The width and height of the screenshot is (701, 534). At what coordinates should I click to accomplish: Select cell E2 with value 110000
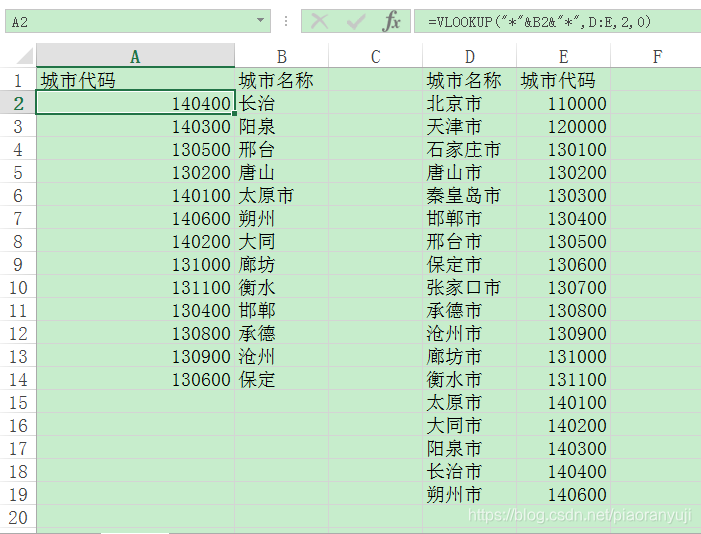[x=563, y=103]
